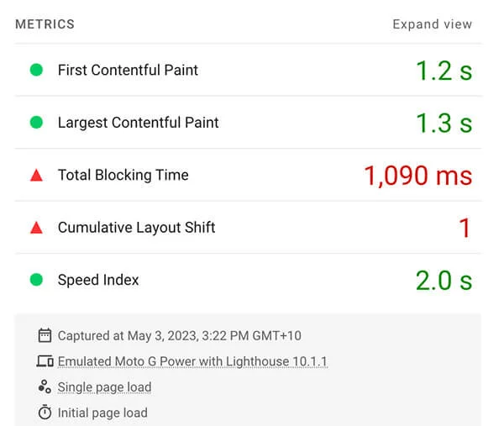This screenshot has height=426, width=504.
Task: Select the Speed Index label
Action: (98, 280)
